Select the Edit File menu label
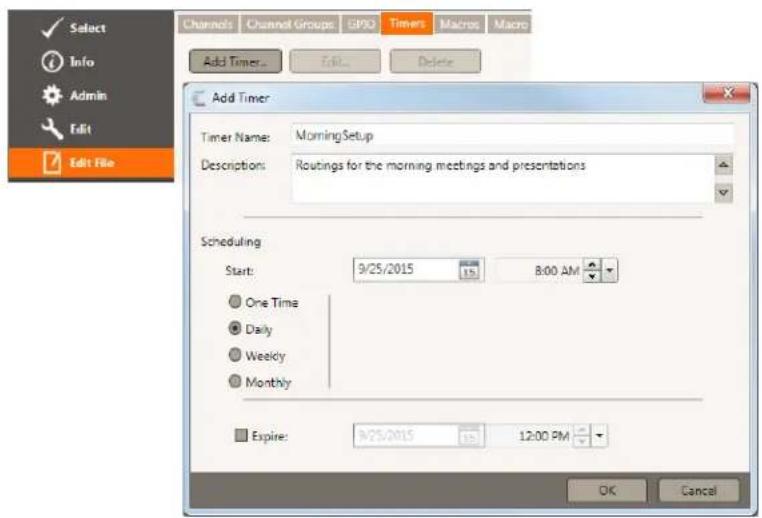 92,163
